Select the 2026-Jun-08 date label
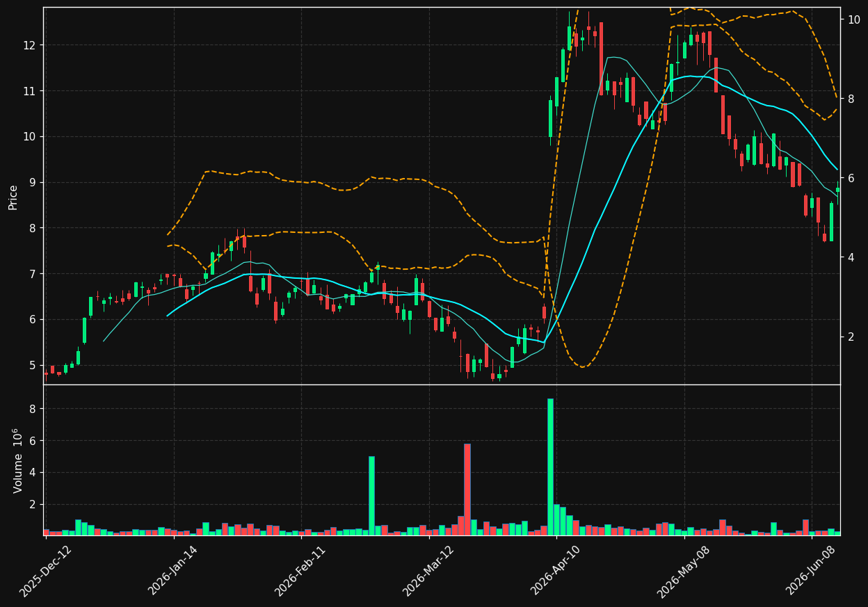This screenshot has height=607, width=868. point(812,570)
